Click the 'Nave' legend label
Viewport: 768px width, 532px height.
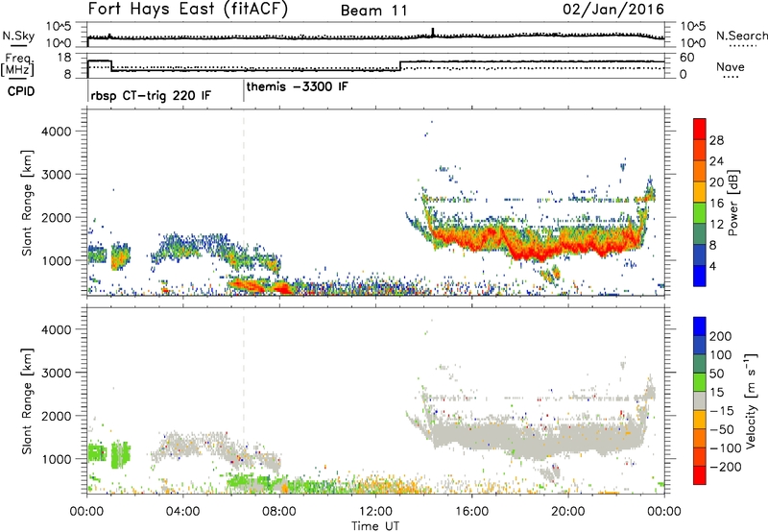click(x=731, y=66)
